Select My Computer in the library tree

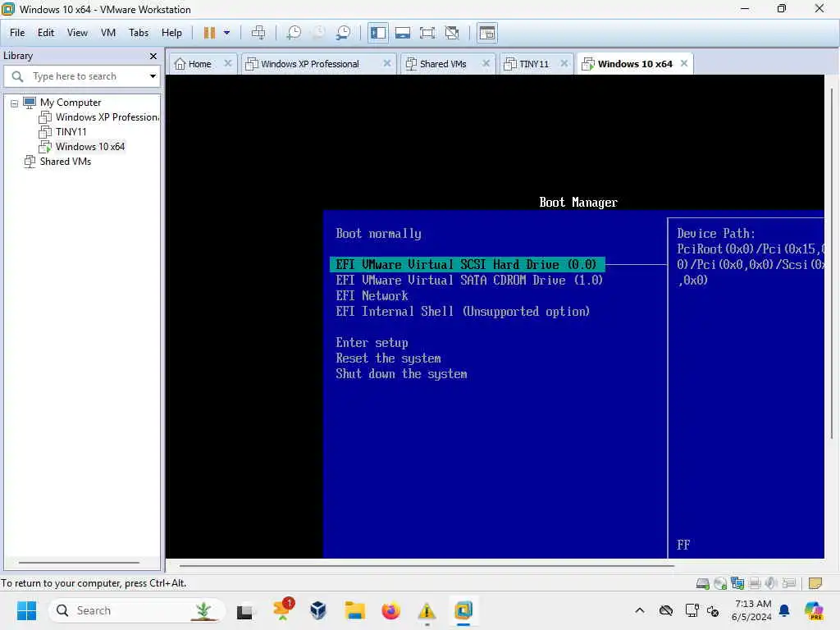click(71, 103)
